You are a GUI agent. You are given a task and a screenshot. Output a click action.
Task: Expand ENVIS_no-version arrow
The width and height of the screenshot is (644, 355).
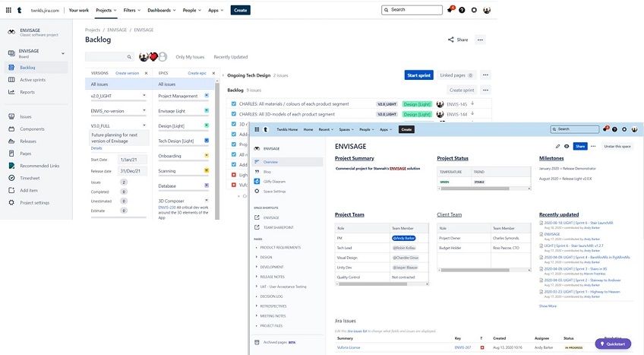tap(144, 110)
